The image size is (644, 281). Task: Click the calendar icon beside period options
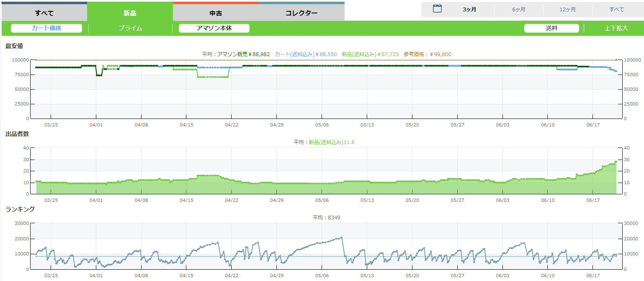(x=437, y=9)
